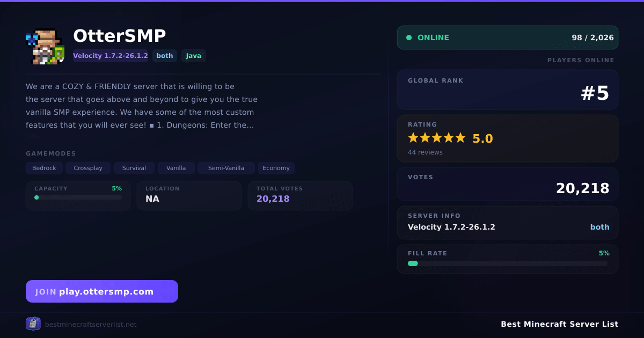Click the five gold rating stars
The height and width of the screenshot is (338, 644).
(x=437, y=138)
